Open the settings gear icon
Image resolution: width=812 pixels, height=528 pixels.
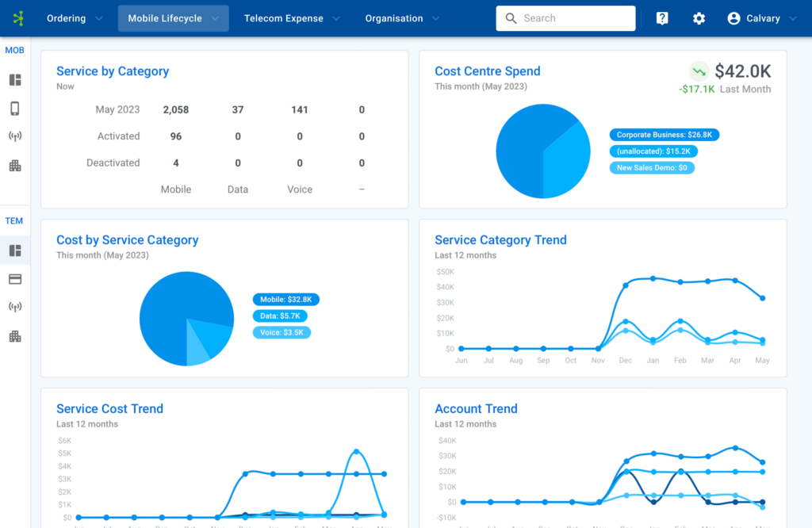pyautogui.click(x=699, y=17)
